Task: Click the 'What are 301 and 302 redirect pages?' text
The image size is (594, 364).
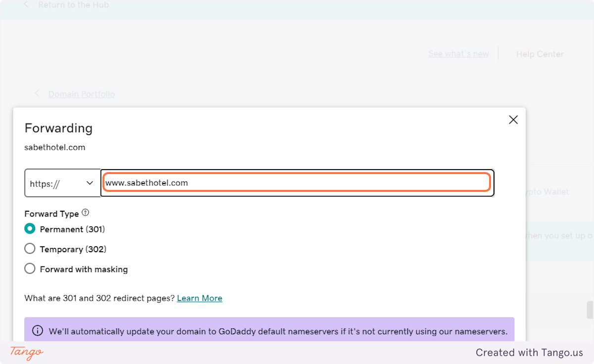Action: coord(99,298)
